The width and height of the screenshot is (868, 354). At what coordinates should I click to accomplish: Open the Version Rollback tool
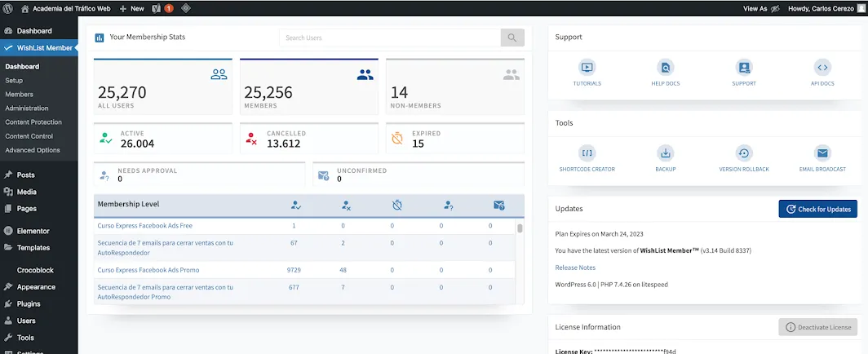pyautogui.click(x=744, y=153)
